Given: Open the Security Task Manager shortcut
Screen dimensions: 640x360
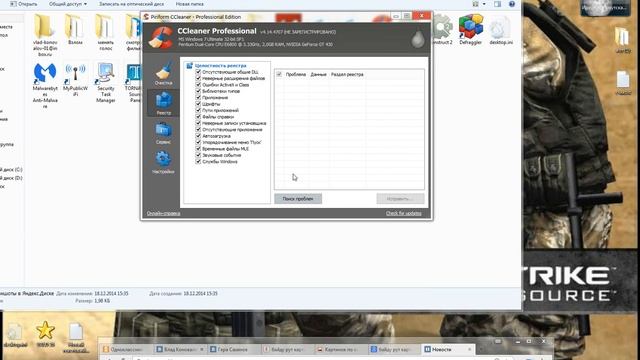Looking at the screenshot, I should click(106, 82).
